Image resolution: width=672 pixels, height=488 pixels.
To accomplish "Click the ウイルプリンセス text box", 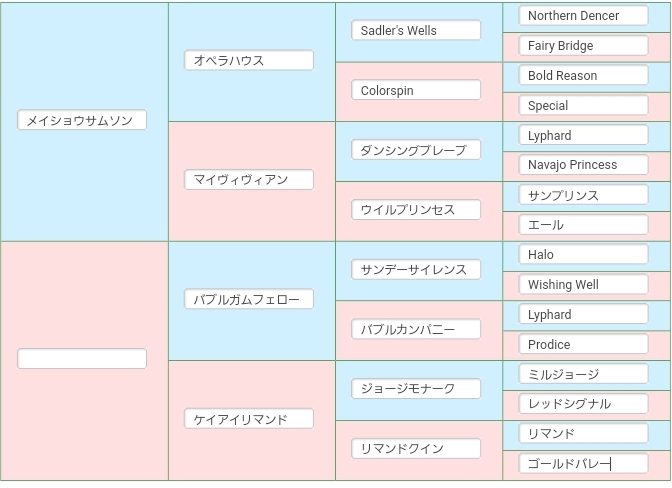I will 416,210.
